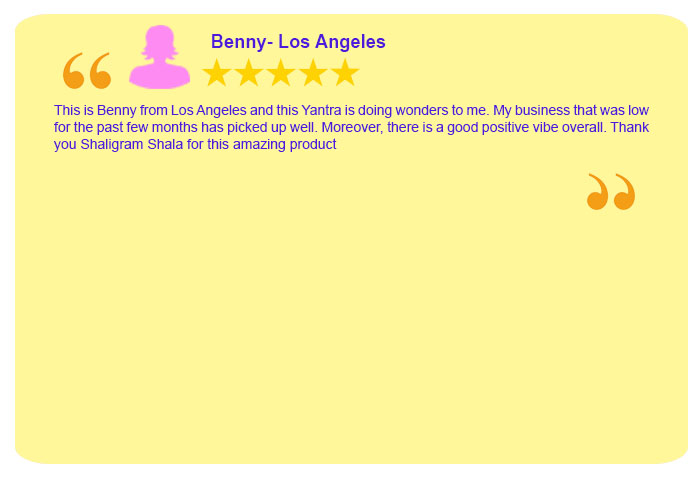Screen dimensions: 700x477
Task: Click the orange closing quotation mark icon
Action: tap(611, 192)
